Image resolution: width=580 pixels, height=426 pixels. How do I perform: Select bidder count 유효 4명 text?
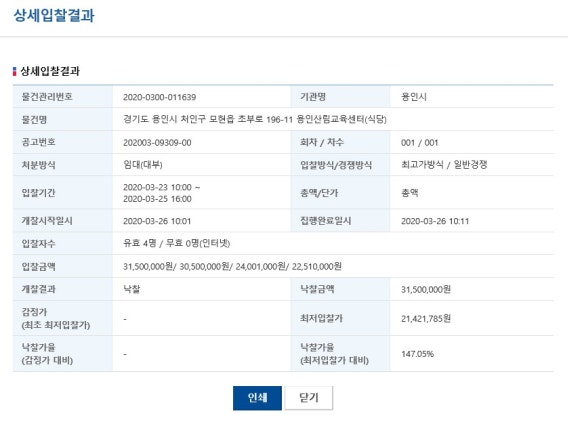139,243
